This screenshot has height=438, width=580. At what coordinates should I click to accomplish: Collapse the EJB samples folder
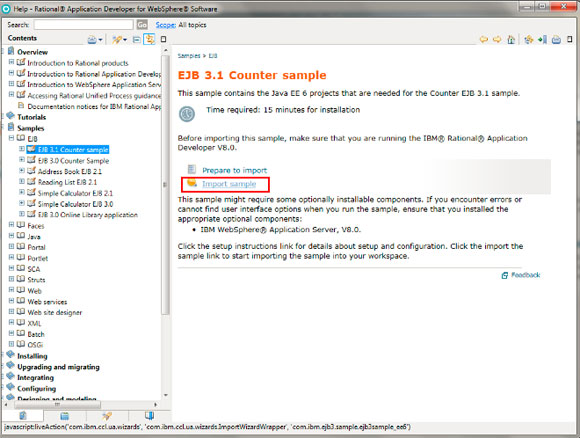(x=11, y=138)
